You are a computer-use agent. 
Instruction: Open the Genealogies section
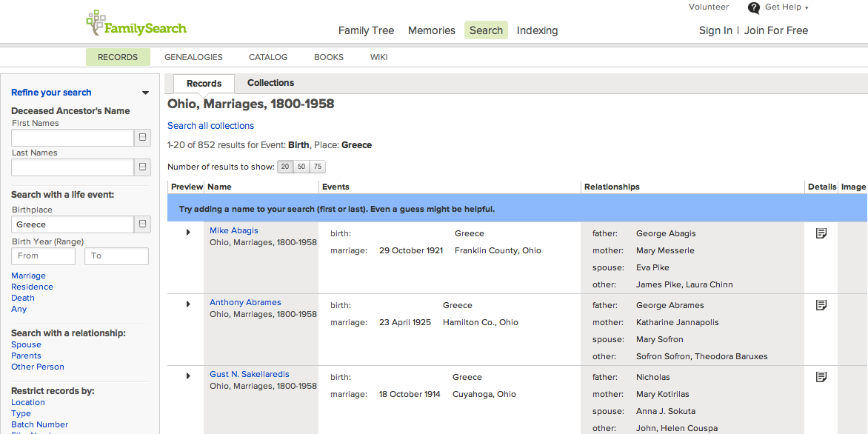(193, 57)
